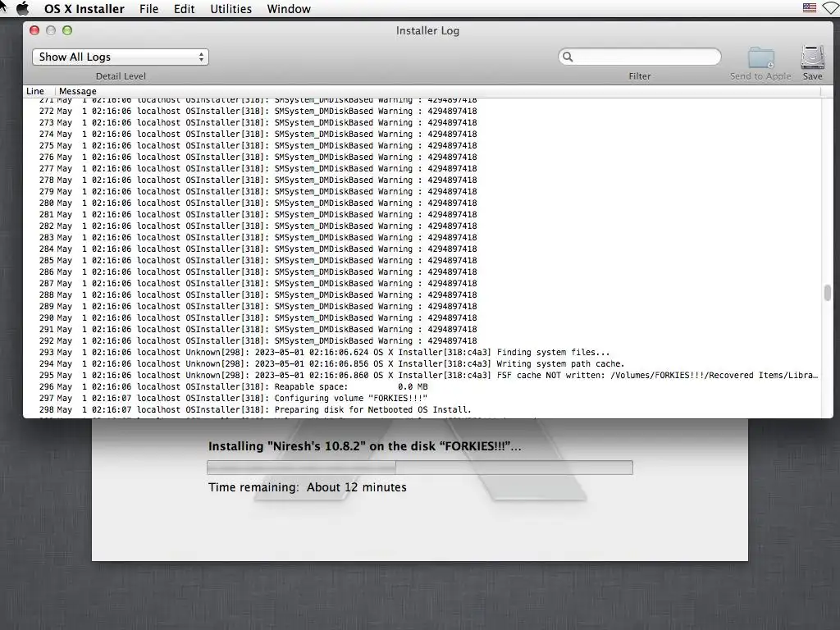Screen dimensions: 840x630
Task: Click the US flag input menu icon
Action: coord(810,8)
